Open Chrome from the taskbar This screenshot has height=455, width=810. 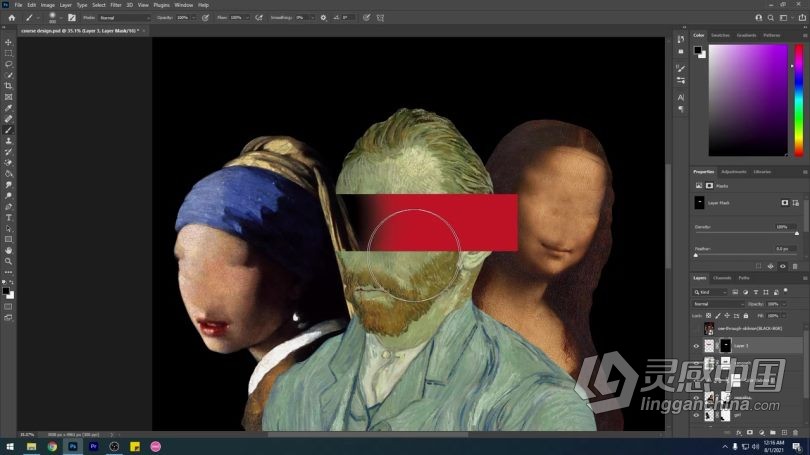point(52,446)
